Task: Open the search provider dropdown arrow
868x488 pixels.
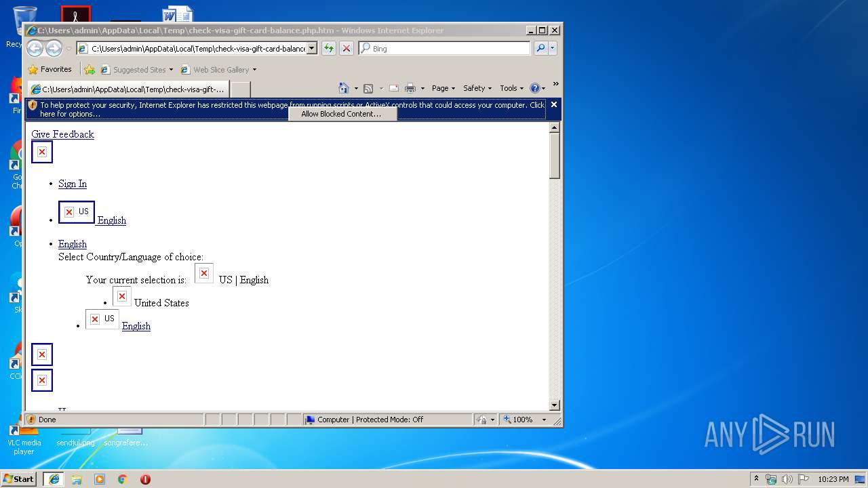Action: [553, 48]
